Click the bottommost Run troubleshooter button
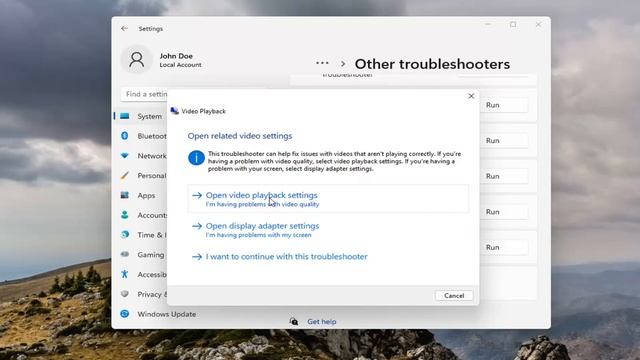 [504, 247]
